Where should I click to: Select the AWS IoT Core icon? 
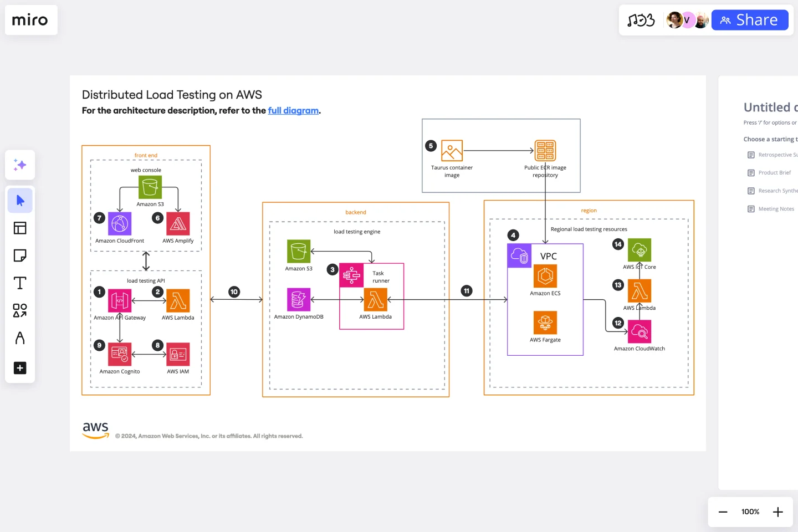coord(640,250)
